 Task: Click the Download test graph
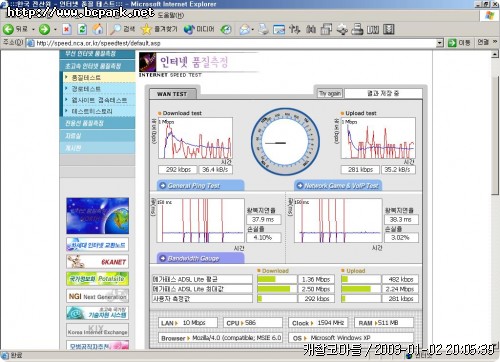(195, 138)
